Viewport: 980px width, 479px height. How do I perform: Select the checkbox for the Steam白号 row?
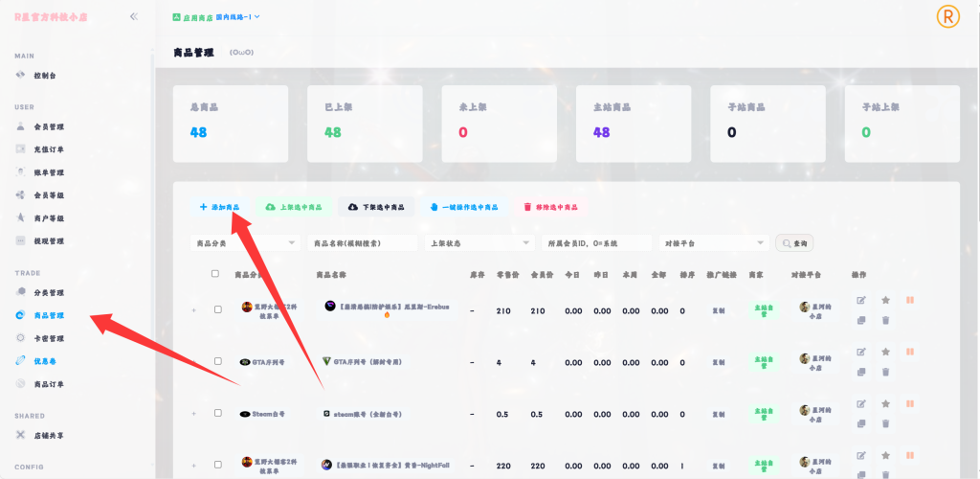tap(218, 413)
